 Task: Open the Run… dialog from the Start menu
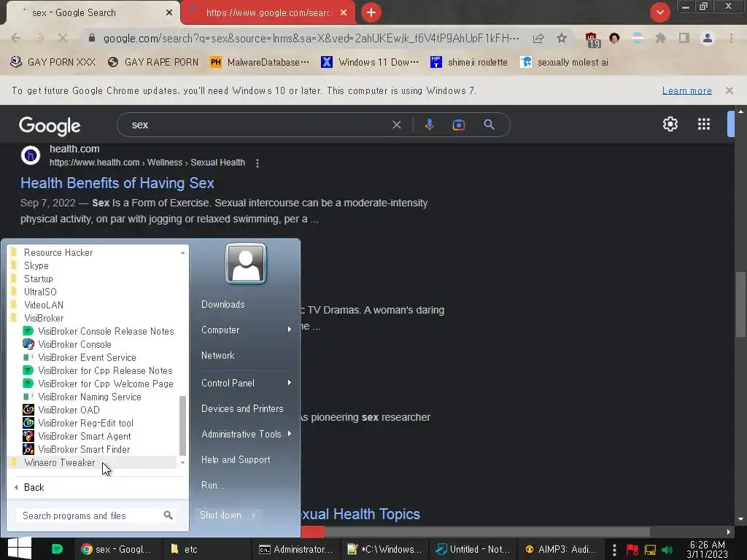click(x=212, y=485)
